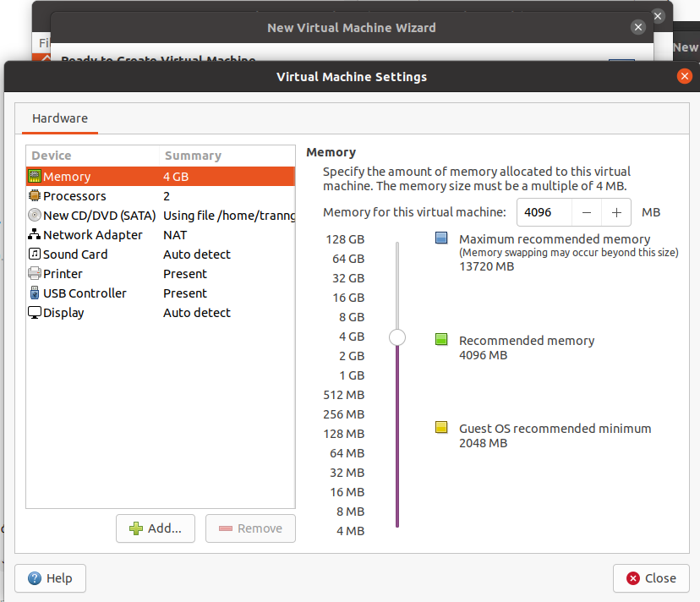The image size is (700, 602).
Task: Click the Memory chip icon in device list
Action: [35, 177]
